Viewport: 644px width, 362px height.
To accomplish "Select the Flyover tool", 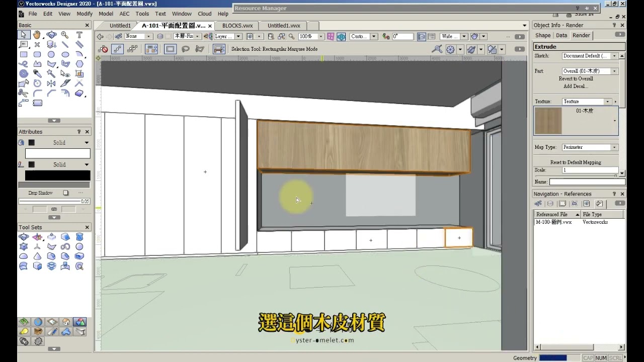I will coord(51,35).
